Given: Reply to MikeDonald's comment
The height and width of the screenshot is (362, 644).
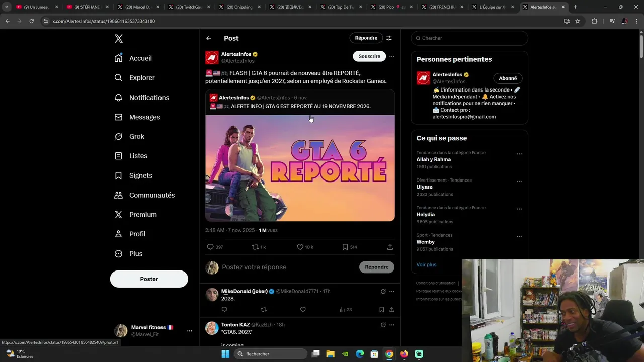Looking at the screenshot, I should pos(224,310).
